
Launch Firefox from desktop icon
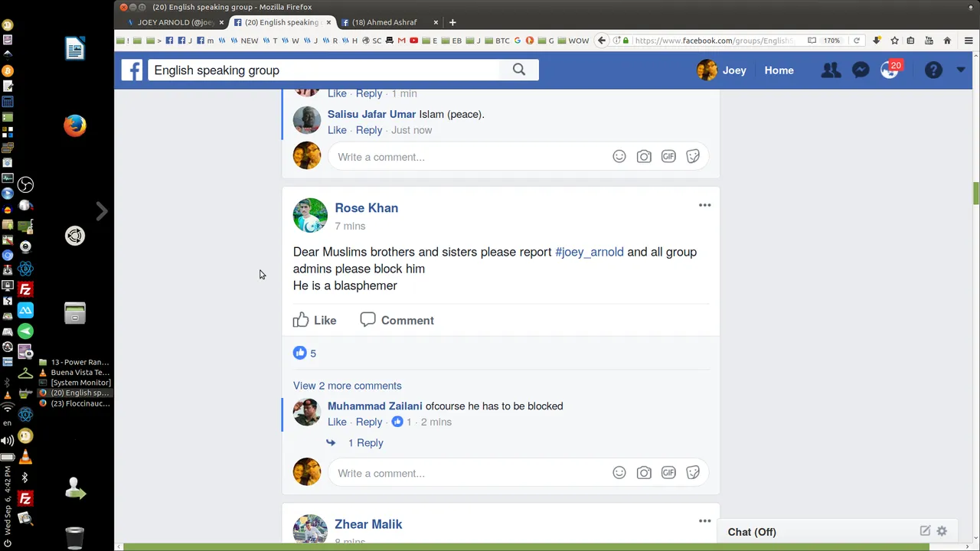pos(74,126)
